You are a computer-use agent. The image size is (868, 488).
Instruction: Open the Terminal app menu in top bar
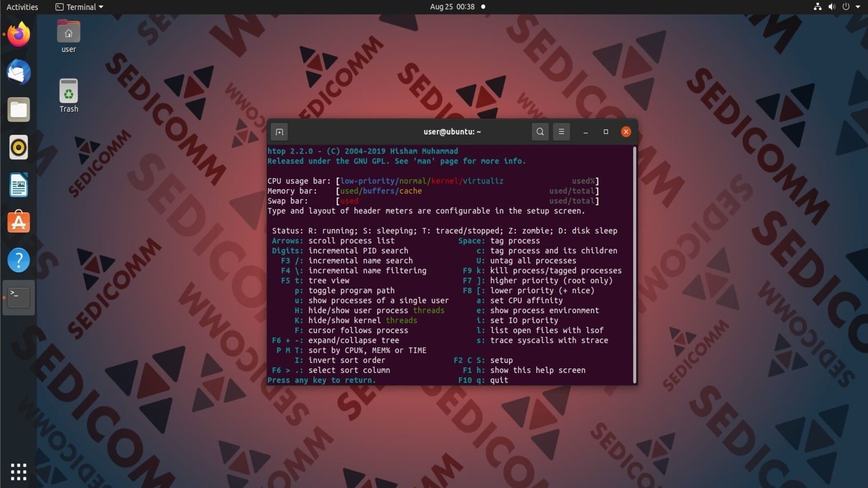pyautogui.click(x=80, y=7)
